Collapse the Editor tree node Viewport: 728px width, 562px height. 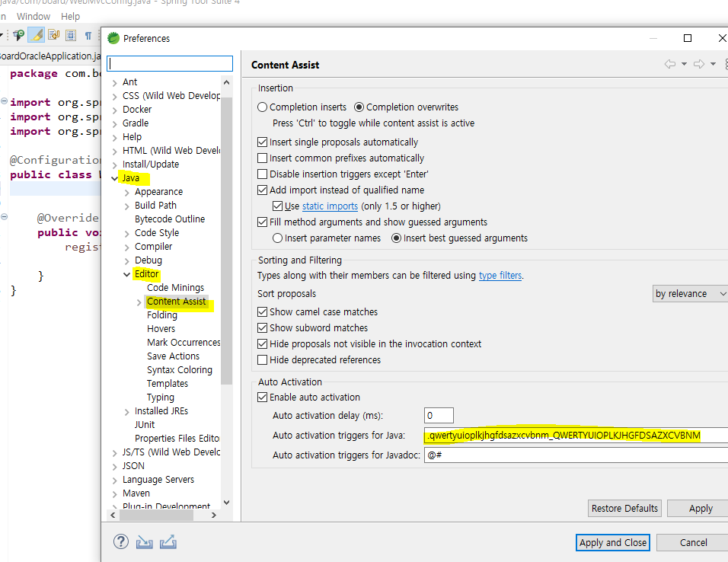(126, 274)
